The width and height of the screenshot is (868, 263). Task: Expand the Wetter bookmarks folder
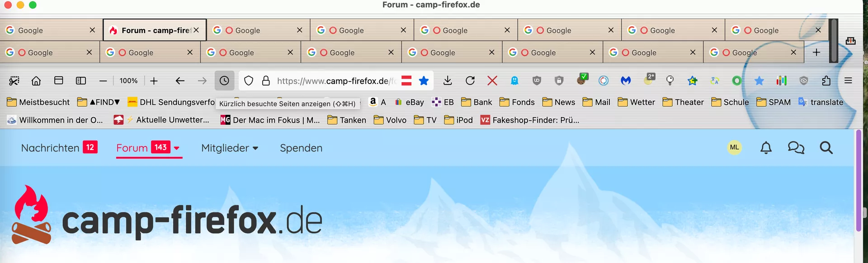click(x=637, y=102)
